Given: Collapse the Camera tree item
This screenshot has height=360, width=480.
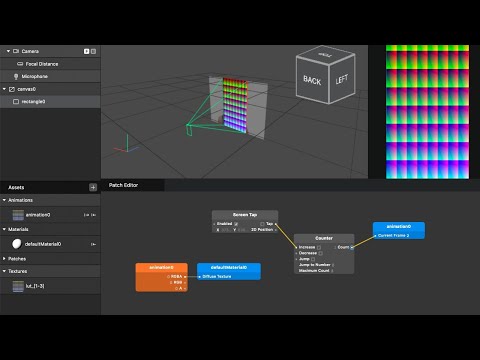Looking at the screenshot, I should click(x=8, y=51).
